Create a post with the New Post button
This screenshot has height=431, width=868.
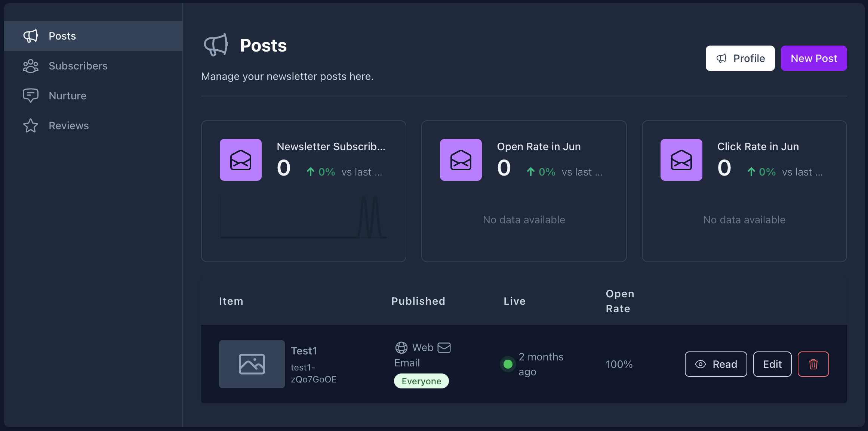pyautogui.click(x=814, y=58)
